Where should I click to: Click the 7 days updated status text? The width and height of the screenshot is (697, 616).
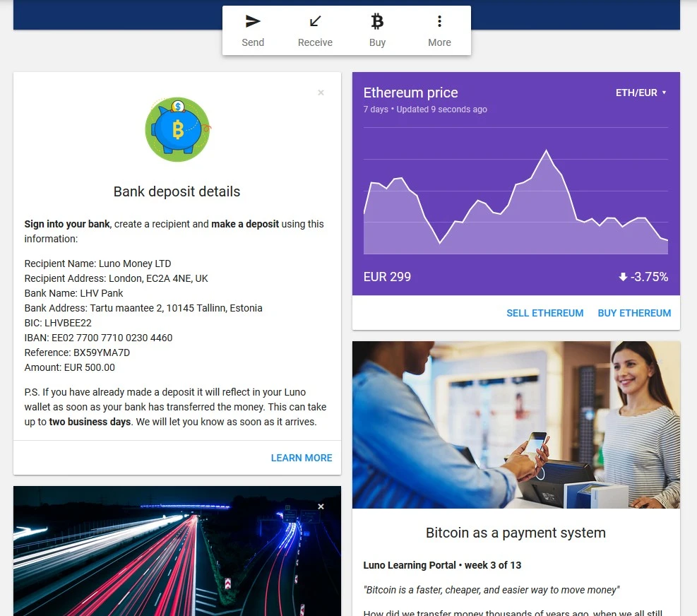pos(425,109)
